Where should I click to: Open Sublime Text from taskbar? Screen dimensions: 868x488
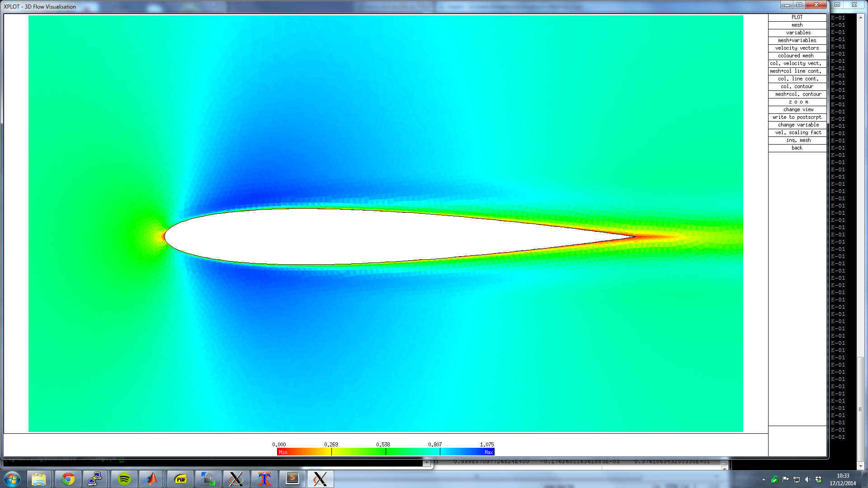[x=292, y=479]
